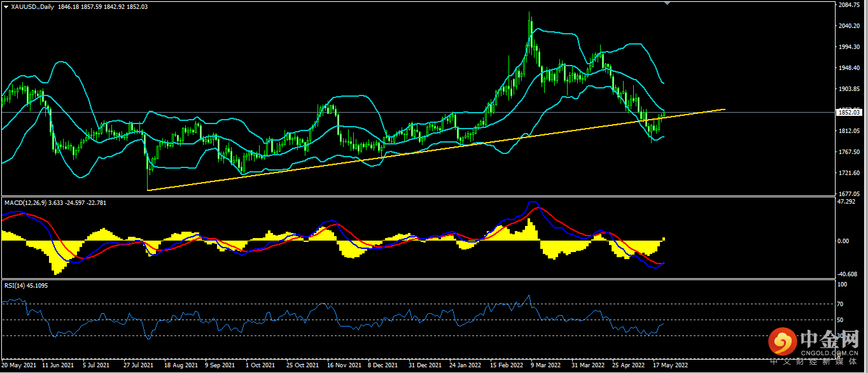Click the grey chart shift triangle at top
The height and width of the screenshot is (373, 868).
click(667, 4)
